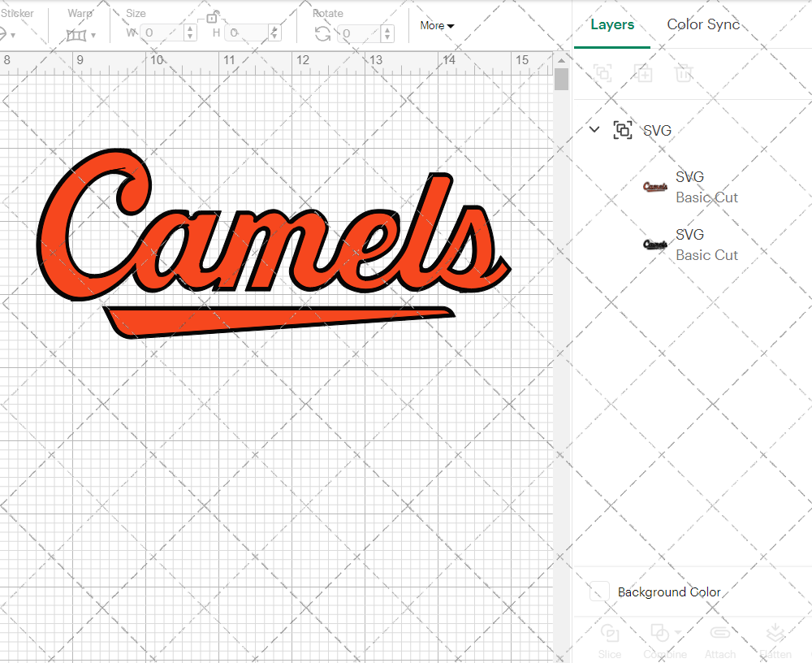812x663 pixels.
Task: Switch to the Color Sync tab
Action: click(703, 24)
